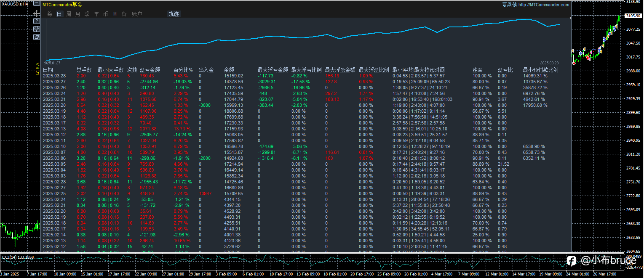
Task: Switch to the 备 tab
Action: (x=124, y=14)
